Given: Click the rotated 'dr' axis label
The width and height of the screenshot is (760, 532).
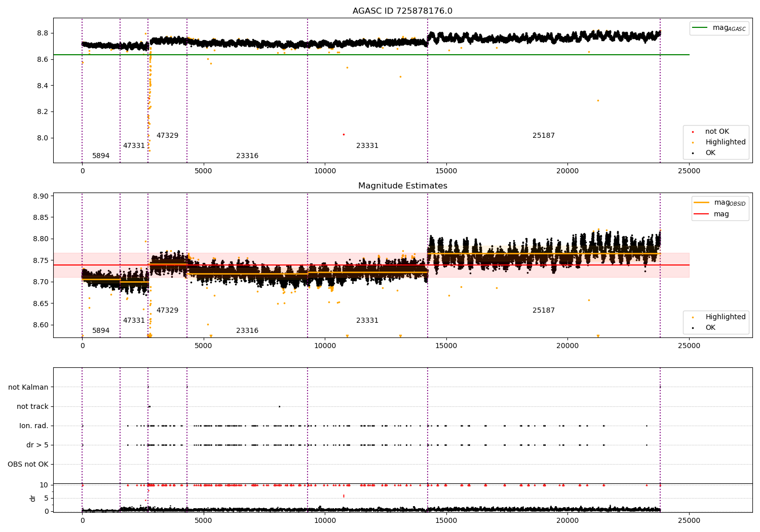Looking at the screenshot, I should tap(33, 498).
